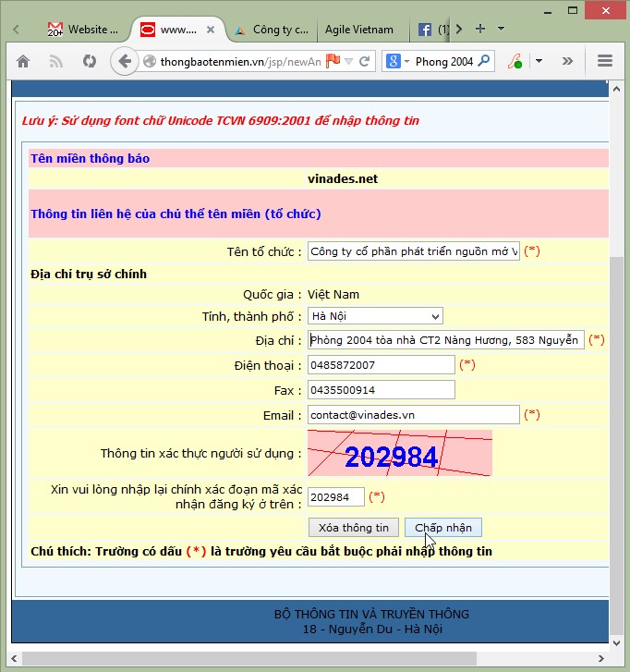Screen dimensions: 630x672
Task: Maximize the browser window
Action: (573, 10)
